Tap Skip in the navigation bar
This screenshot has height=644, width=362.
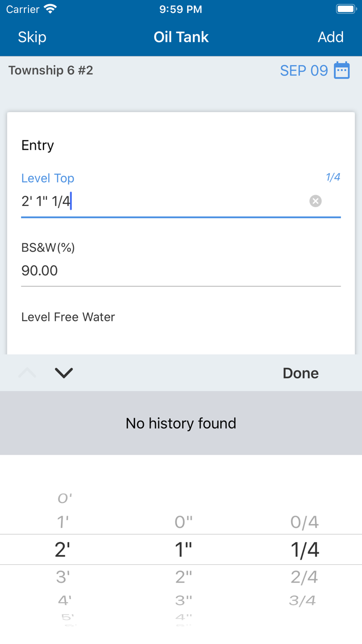pos(32,37)
